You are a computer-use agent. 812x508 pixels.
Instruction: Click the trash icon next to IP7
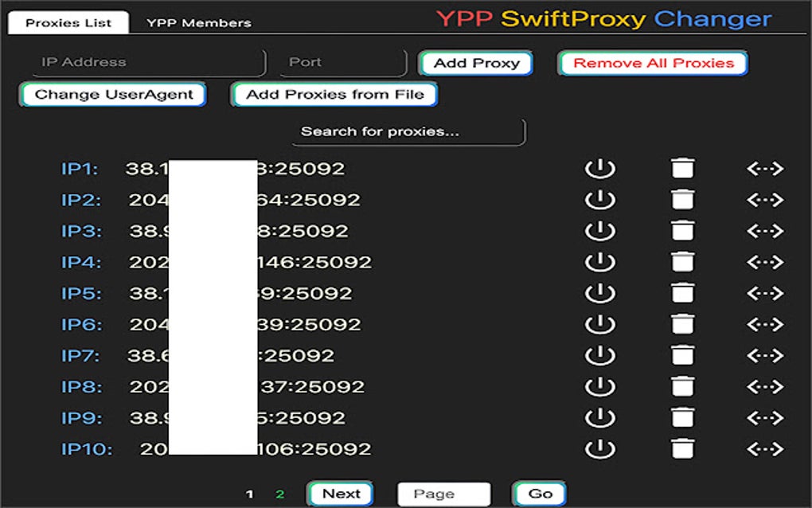[683, 354]
